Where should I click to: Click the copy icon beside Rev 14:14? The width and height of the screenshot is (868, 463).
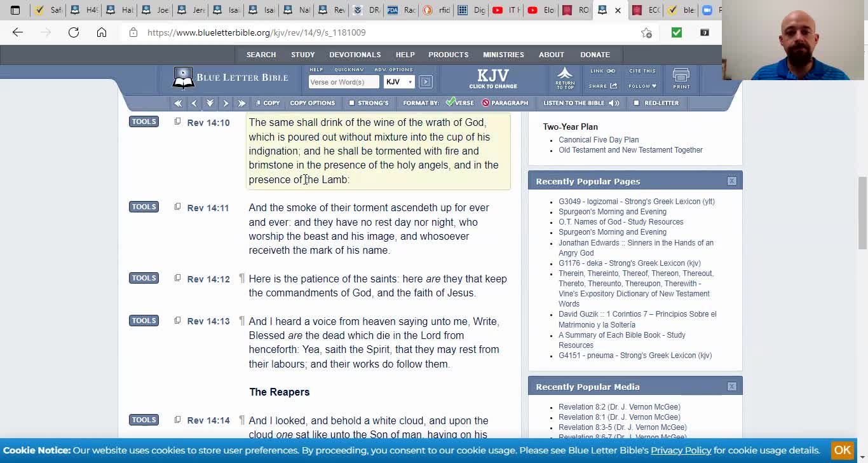point(177,420)
